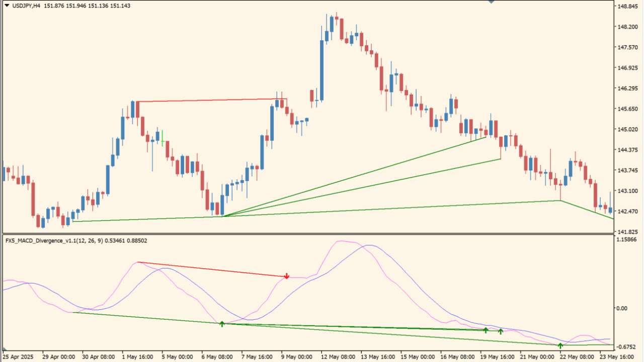The height and width of the screenshot is (362, 644).
Task: Click the green up arrow near 6 May
Action: point(221,324)
